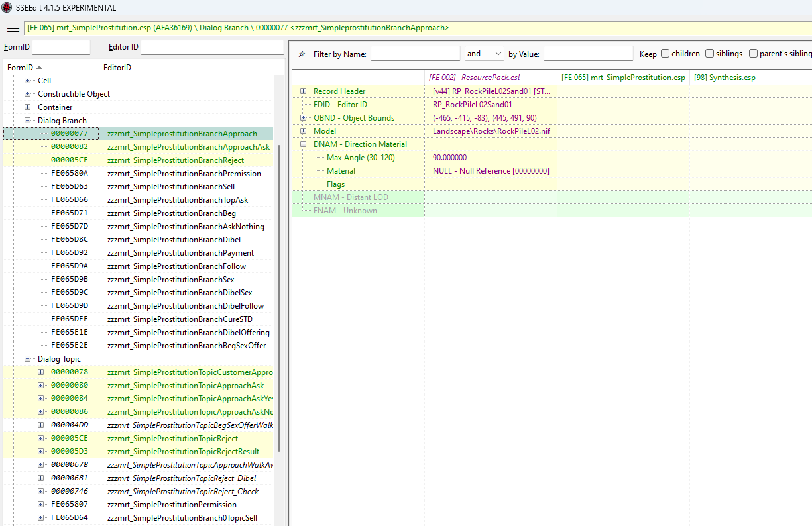Expand the Container tree node
The image size is (812, 526).
[x=28, y=107]
